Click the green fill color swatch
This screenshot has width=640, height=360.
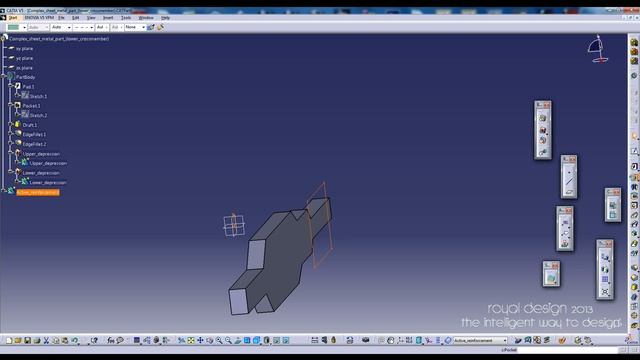click(x=13, y=27)
